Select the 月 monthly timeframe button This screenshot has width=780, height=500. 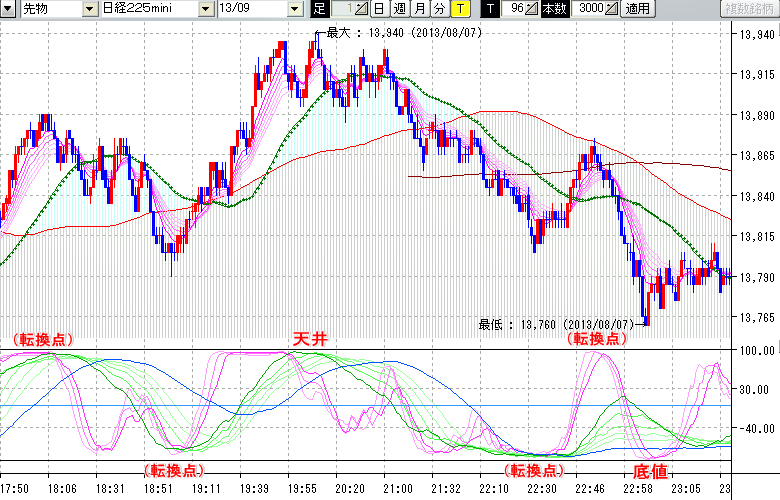[420, 9]
